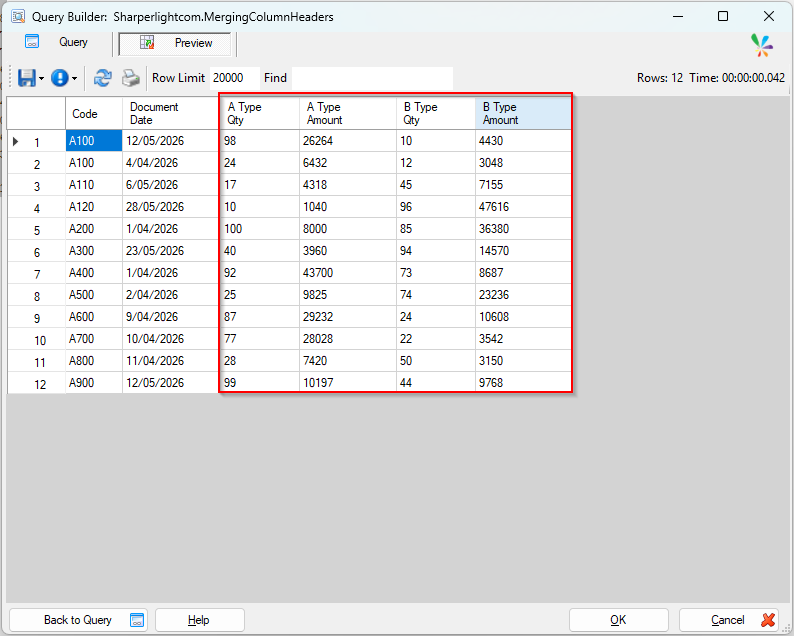Click the date cell 4/04/2026
Image resolution: width=794 pixels, height=636 pixels.
170,163
